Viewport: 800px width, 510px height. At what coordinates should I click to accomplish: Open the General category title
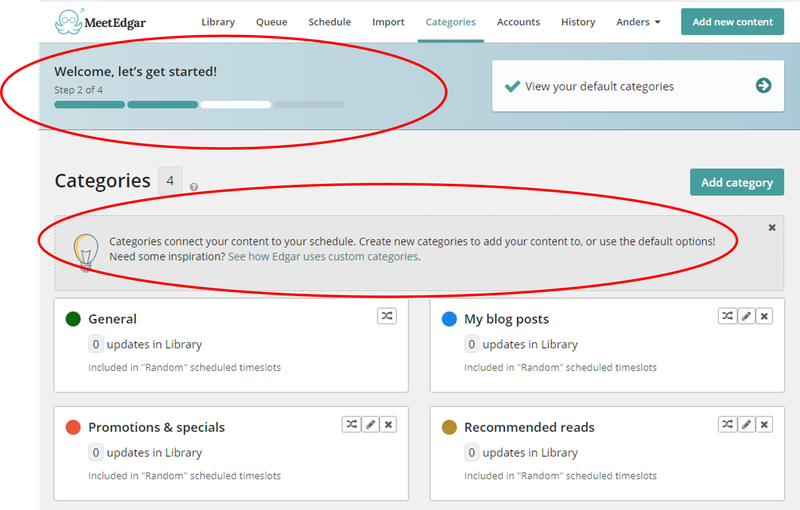(x=112, y=319)
